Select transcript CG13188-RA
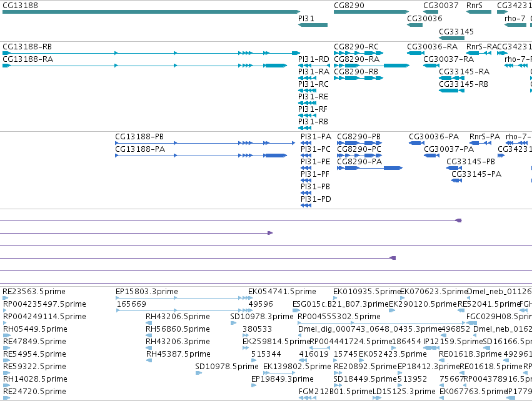Screen dimensions: 532x401 pos(145,66)
